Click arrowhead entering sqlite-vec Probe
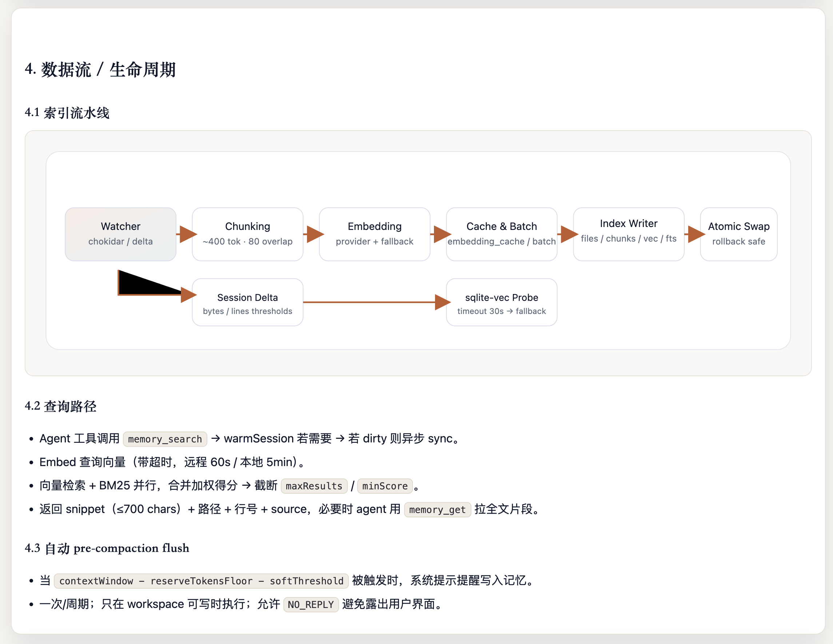833x644 pixels. point(442,302)
